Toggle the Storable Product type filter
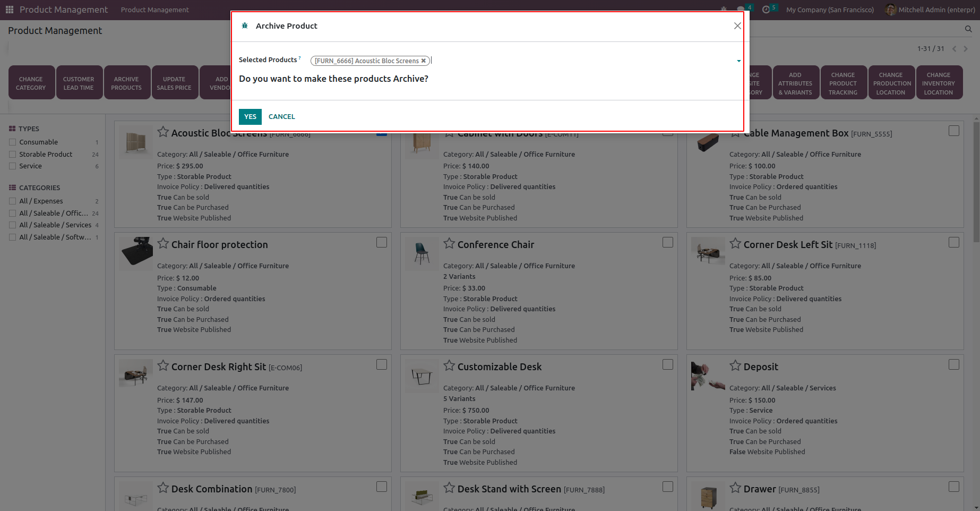980x511 pixels. tap(12, 154)
